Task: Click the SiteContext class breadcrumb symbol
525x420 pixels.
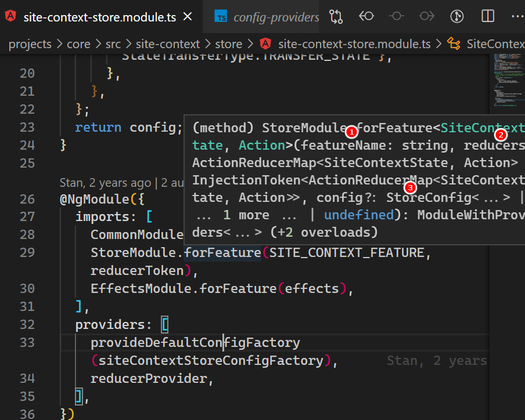Action: click(x=496, y=44)
